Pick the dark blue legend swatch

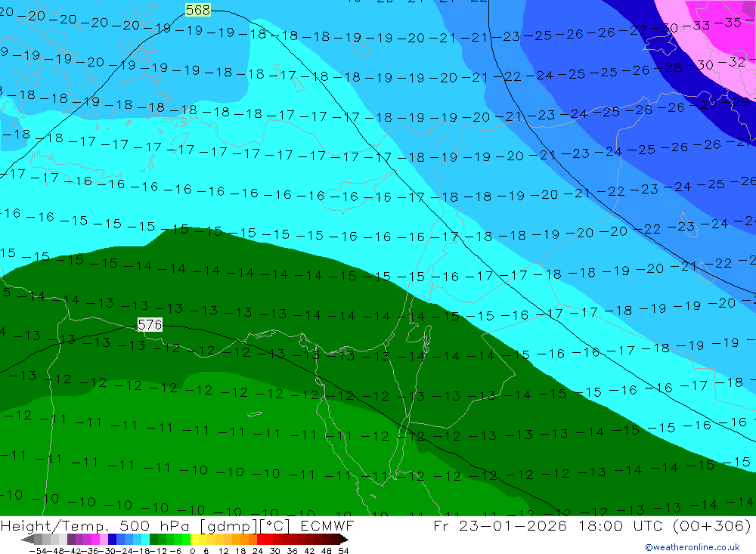(x=112, y=539)
